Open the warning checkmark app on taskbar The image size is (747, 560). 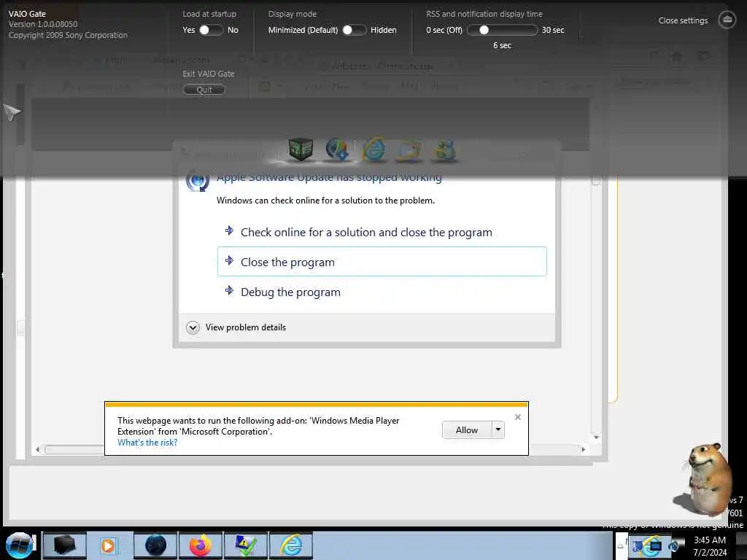(x=246, y=545)
